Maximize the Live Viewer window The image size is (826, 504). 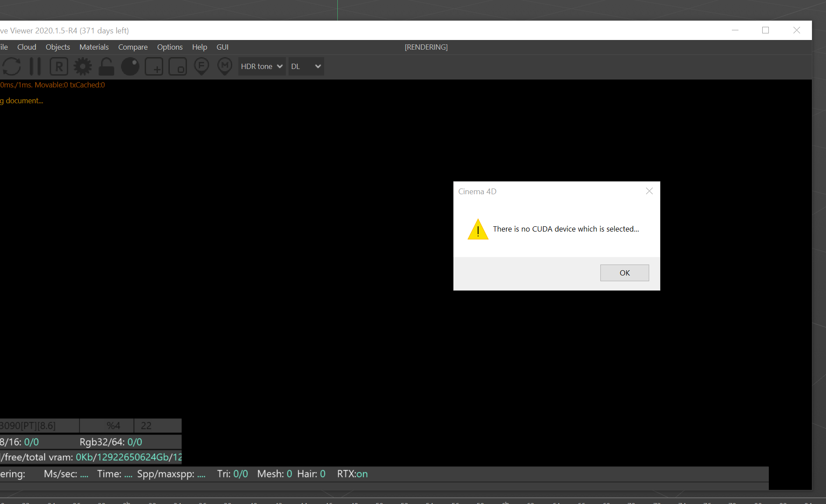(x=765, y=30)
